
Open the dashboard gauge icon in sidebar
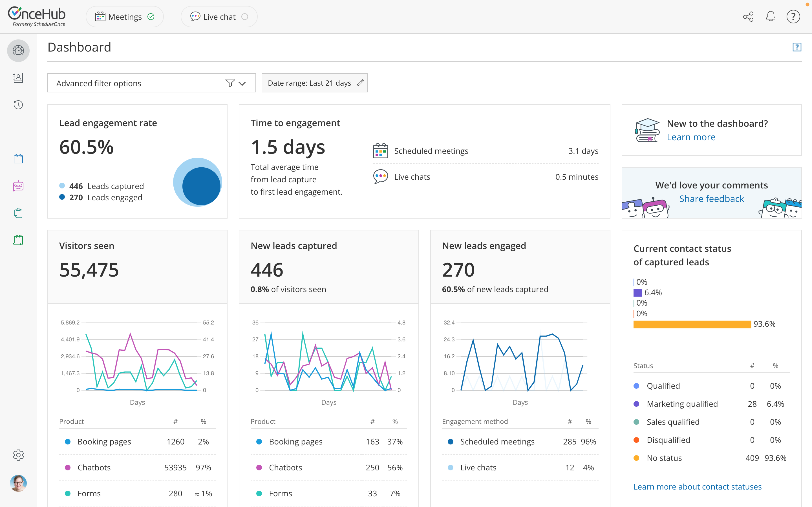coord(18,51)
